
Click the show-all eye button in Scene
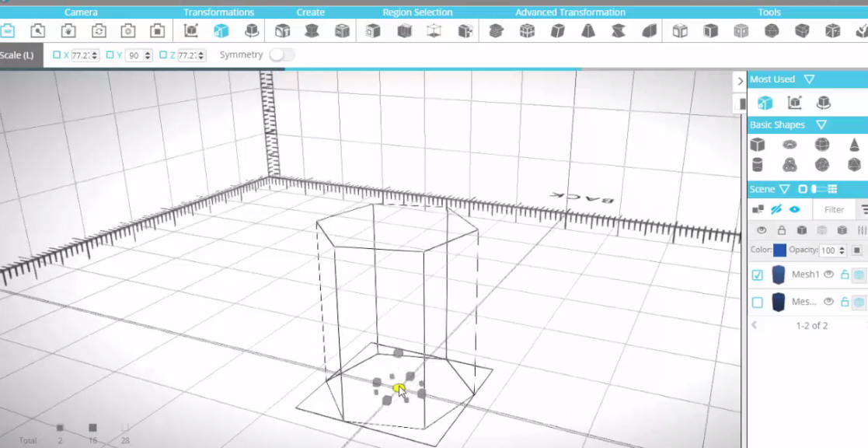tap(795, 209)
